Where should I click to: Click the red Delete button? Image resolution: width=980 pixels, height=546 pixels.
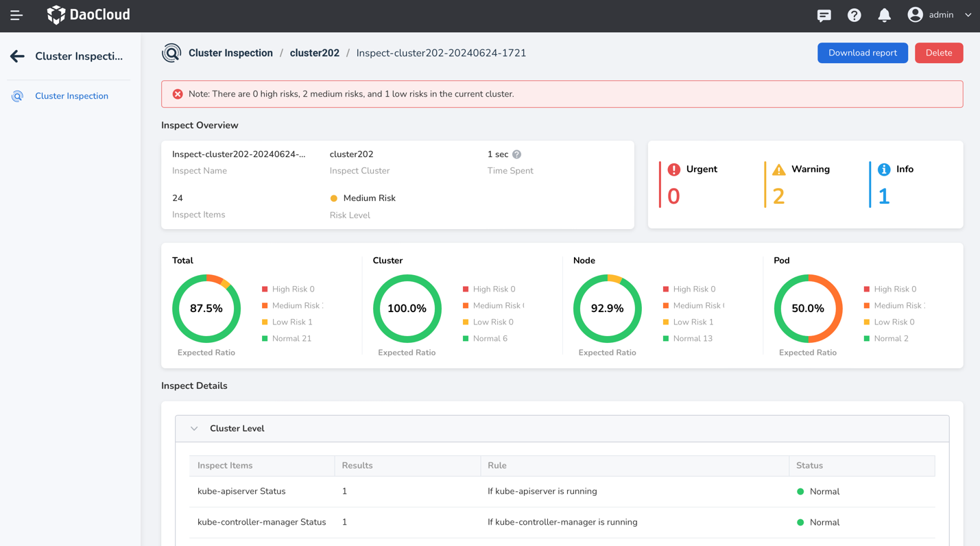coord(938,53)
